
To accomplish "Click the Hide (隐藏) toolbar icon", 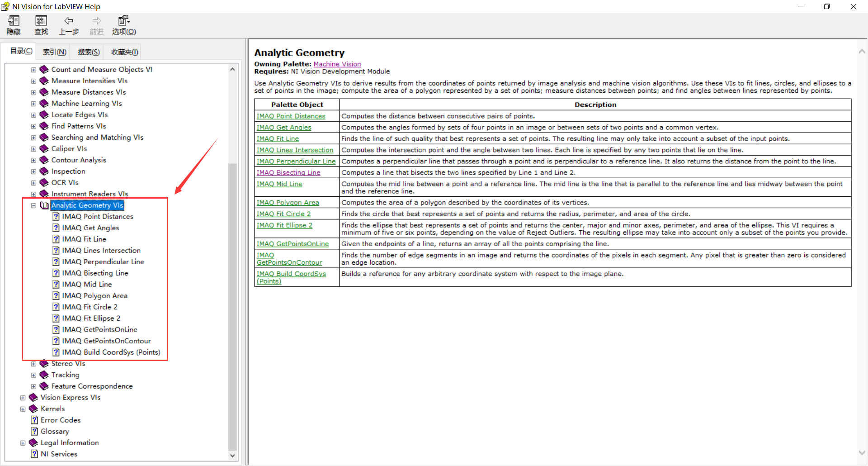I will [14, 21].
